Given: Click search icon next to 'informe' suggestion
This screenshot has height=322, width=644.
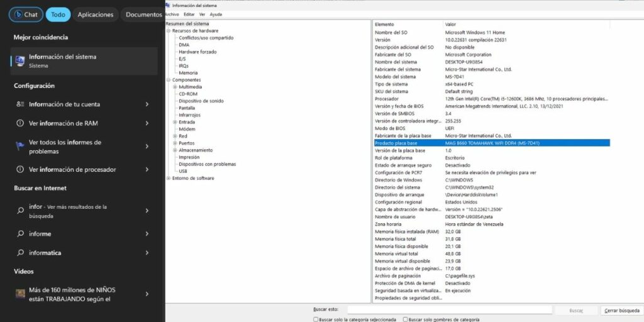Looking at the screenshot, I should (20, 234).
